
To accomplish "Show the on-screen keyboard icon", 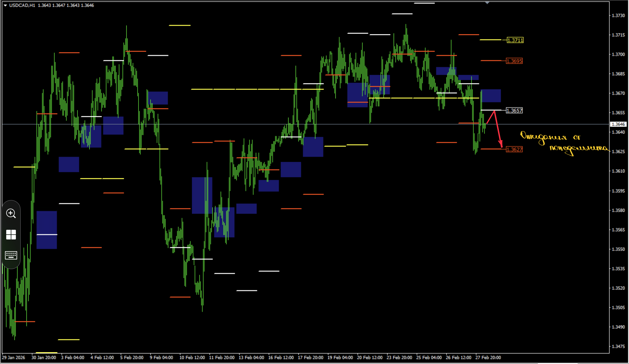I will point(11,255).
